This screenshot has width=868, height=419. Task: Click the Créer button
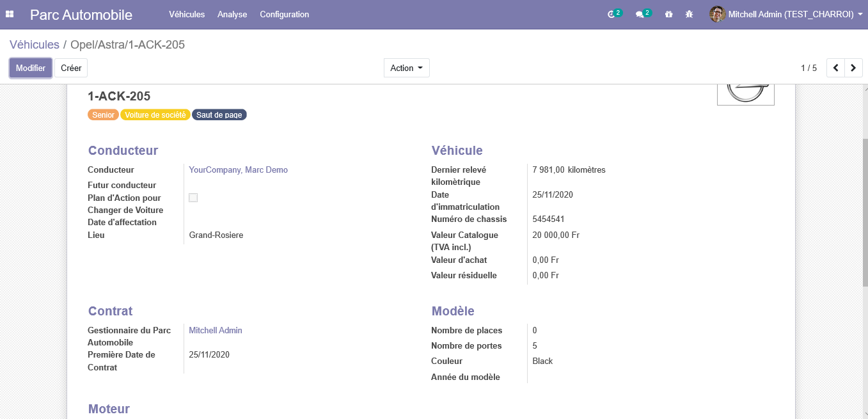[x=71, y=68]
